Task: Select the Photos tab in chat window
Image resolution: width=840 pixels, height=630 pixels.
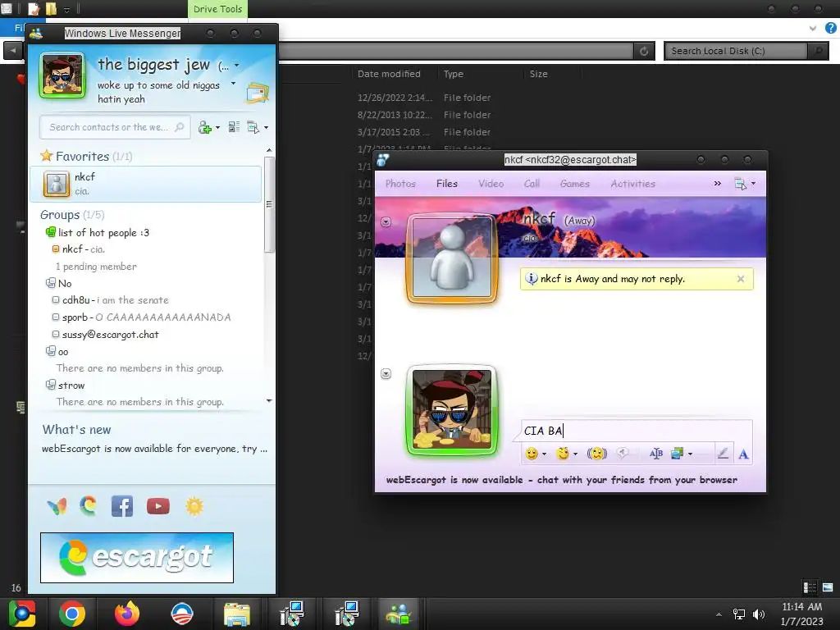Action: (x=400, y=184)
